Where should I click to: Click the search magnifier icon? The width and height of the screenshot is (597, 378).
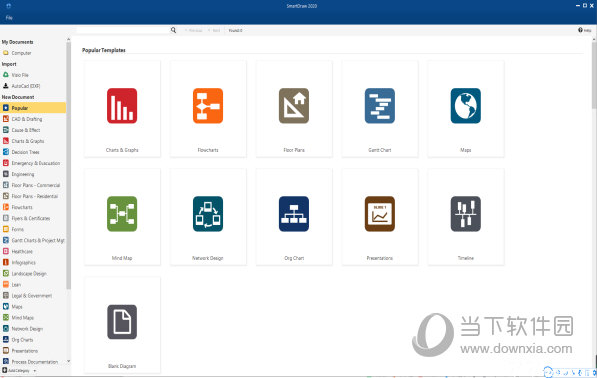point(173,30)
